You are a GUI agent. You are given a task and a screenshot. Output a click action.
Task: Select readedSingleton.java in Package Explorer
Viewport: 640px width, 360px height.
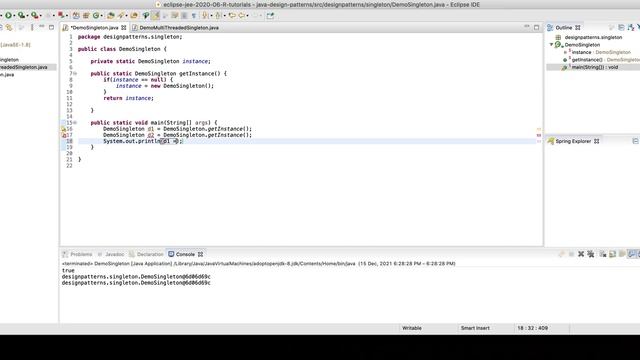coord(24,67)
